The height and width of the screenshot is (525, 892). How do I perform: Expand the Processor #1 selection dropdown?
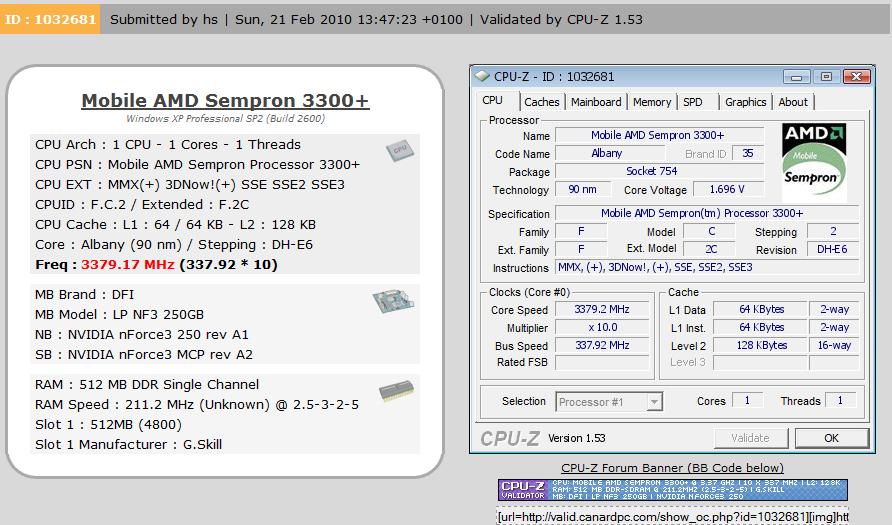[654, 402]
